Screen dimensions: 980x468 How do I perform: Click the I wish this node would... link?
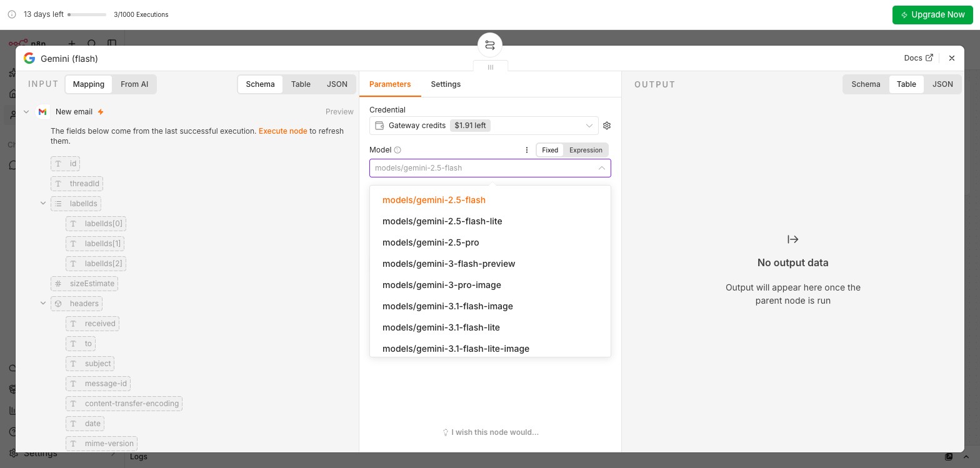coord(491,432)
